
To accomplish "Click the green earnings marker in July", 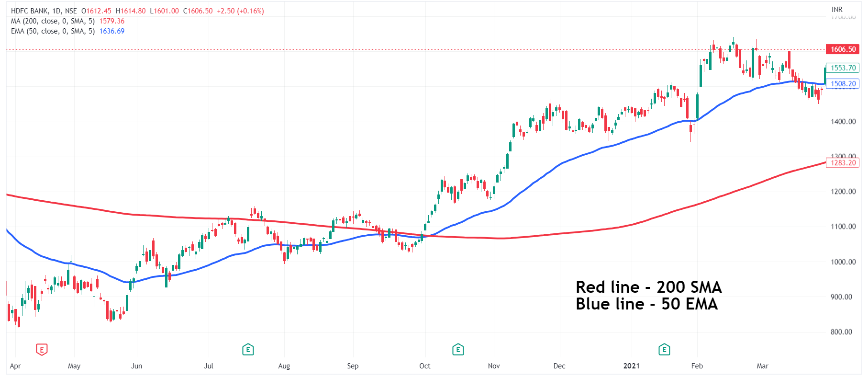I will [248, 350].
